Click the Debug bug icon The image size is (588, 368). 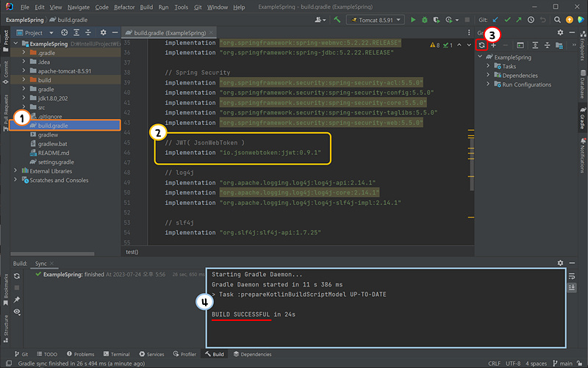pos(425,20)
